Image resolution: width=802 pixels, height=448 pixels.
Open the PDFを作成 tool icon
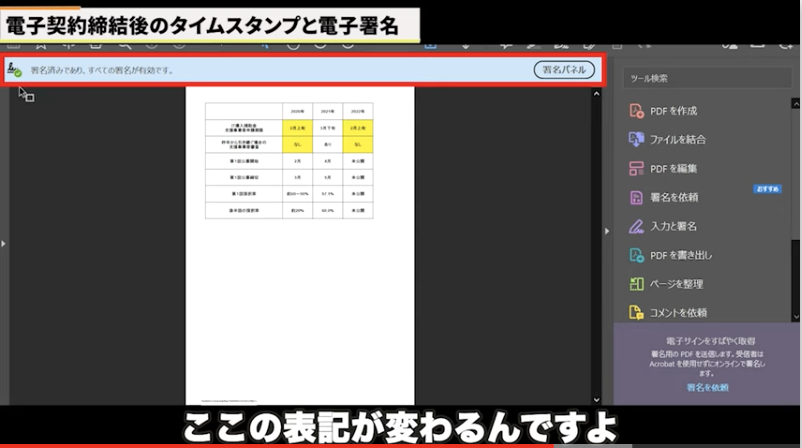[636, 110]
